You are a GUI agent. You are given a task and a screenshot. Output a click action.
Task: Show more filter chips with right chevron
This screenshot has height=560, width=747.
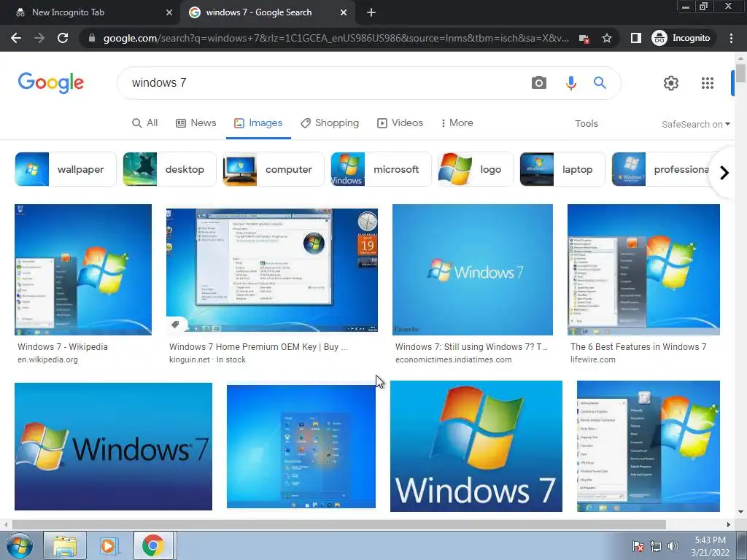[724, 172]
